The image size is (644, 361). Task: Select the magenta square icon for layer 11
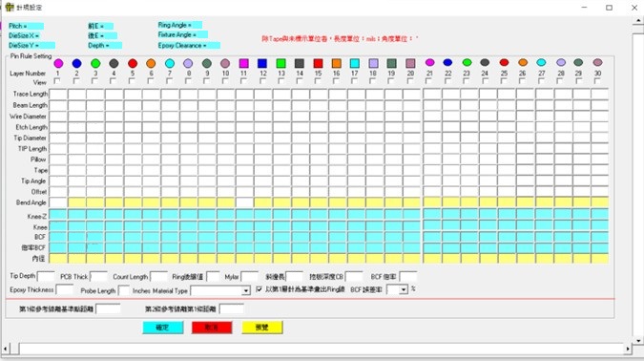pyautogui.click(x=244, y=63)
